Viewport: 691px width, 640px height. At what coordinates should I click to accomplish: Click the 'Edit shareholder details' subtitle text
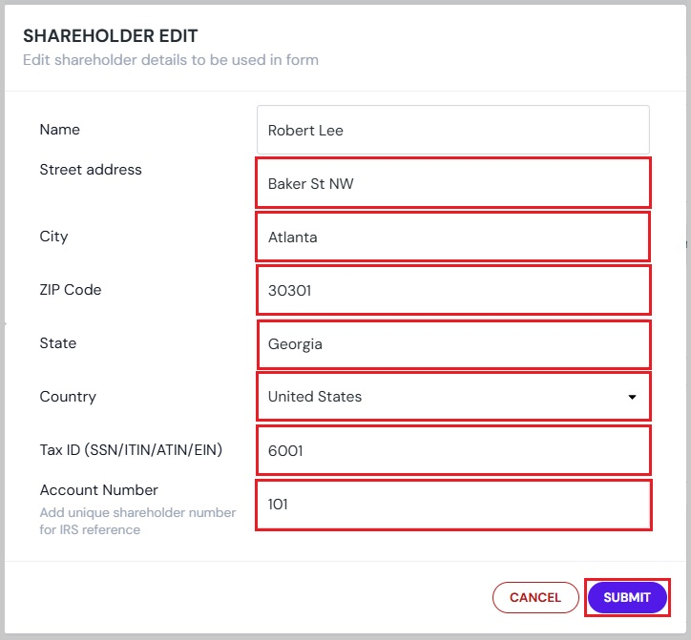point(171,60)
